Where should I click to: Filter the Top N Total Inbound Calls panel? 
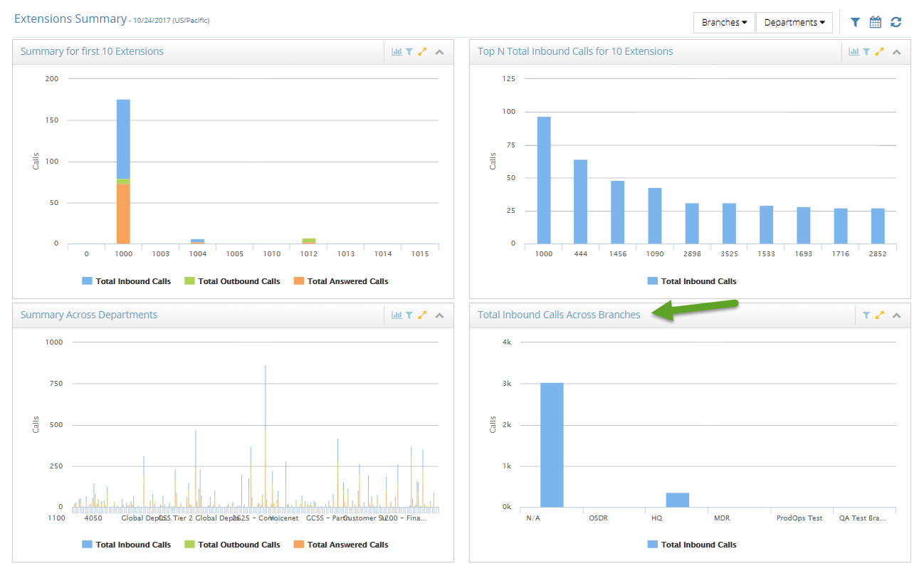[866, 52]
